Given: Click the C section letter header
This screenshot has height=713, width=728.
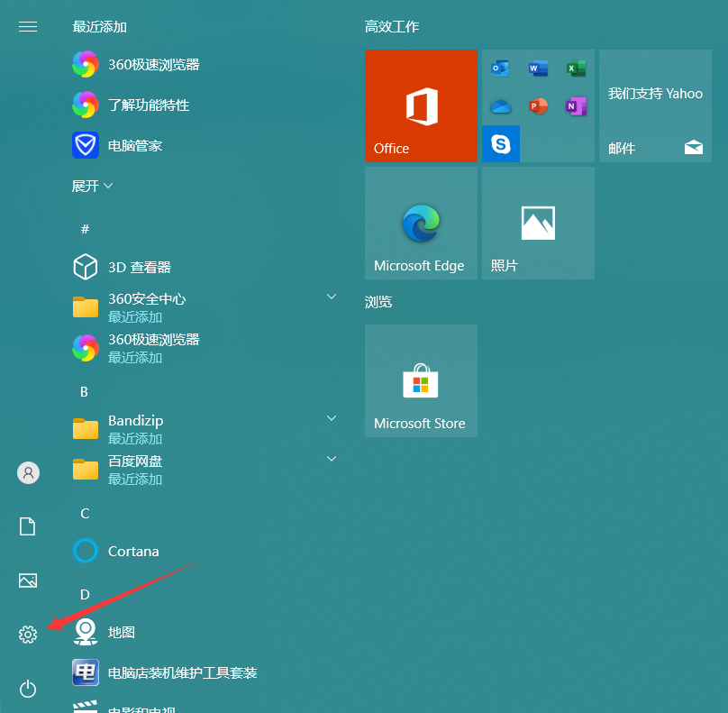Looking at the screenshot, I should [x=85, y=513].
